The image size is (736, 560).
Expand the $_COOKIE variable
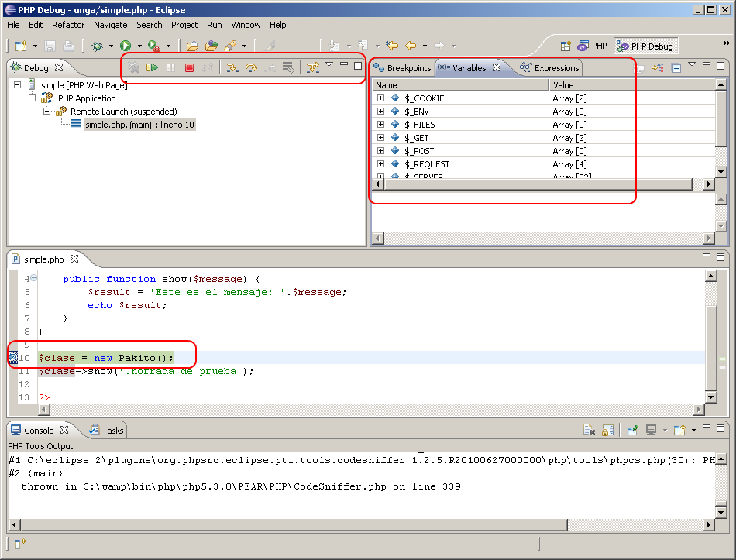pos(380,98)
